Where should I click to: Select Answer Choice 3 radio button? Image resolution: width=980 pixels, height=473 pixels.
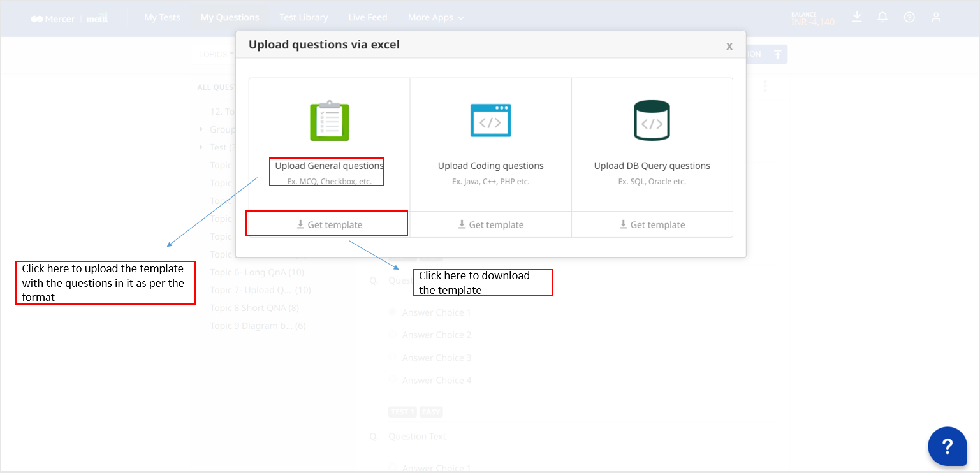(x=393, y=358)
